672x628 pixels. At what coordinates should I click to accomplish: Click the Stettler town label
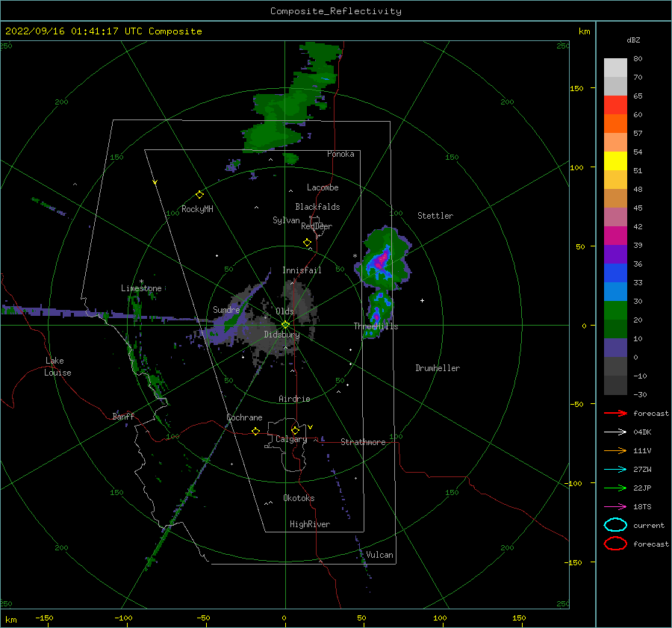point(435,216)
